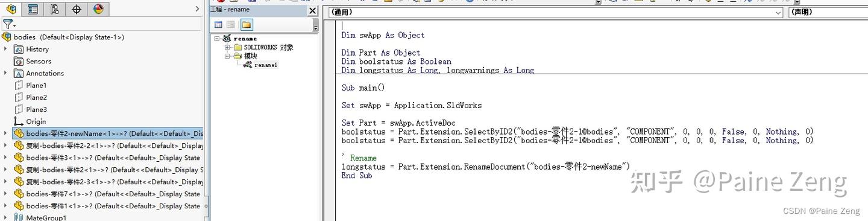Image resolution: width=868 pixels, height=221 pixels.
Task: Expand the 复制-bodies-零件2<1> component
Action: (x=5, y=170)
